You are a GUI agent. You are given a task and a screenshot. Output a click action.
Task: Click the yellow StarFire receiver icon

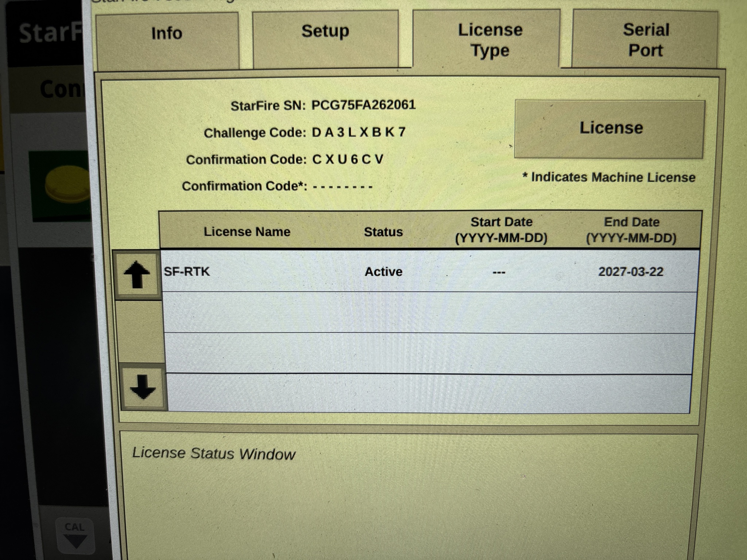pos(68,184)
